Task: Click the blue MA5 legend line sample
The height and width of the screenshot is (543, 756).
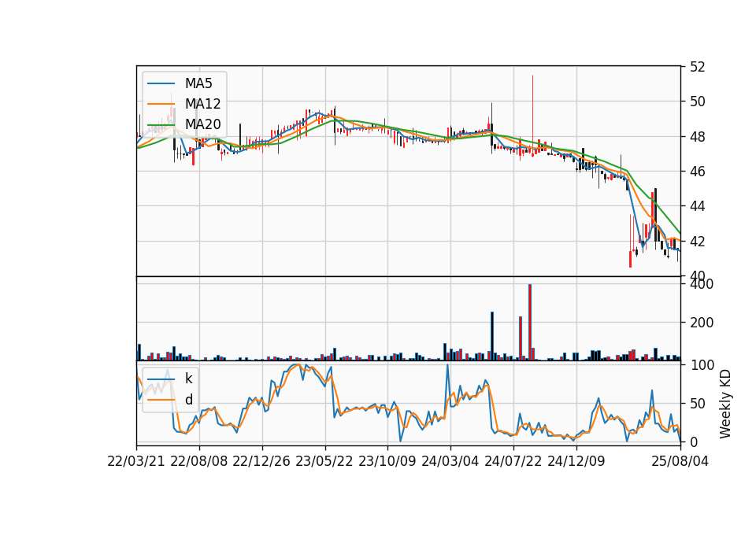Action: (161, 83)
